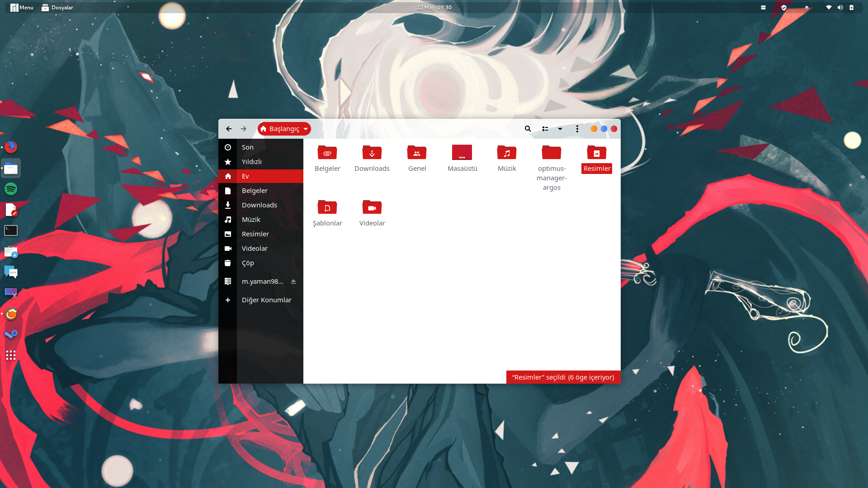868x488 pixels.
Task: Launch Firefox from the dock
Action: pyautogui.click(x=11, y=147)
